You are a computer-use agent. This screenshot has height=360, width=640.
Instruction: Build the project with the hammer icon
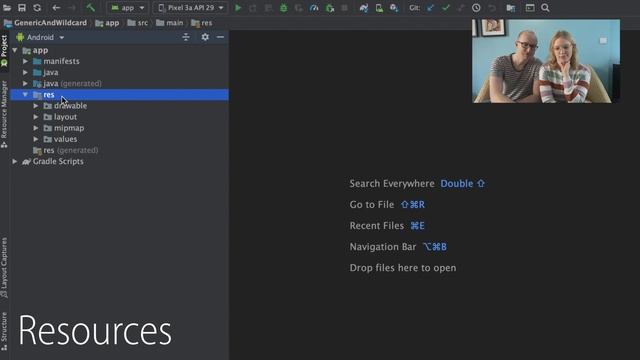(91, 8)
